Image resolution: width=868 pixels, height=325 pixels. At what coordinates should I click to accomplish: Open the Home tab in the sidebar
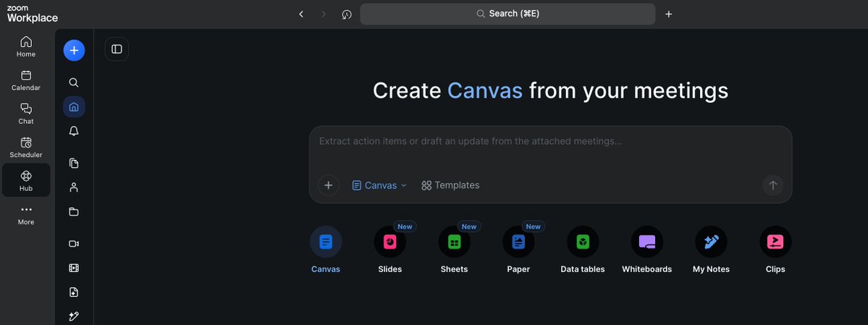[x=26, y=46]
